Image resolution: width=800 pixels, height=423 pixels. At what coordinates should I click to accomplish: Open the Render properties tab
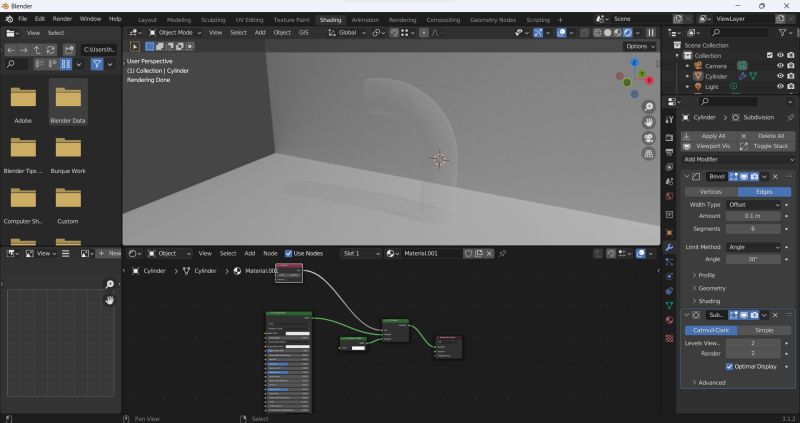[669, 138]
